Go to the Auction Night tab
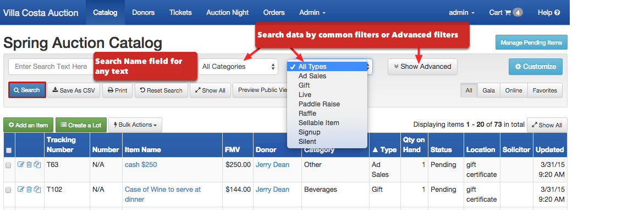The width and height of the screenshot is (644, 210). tap(227, 12)
